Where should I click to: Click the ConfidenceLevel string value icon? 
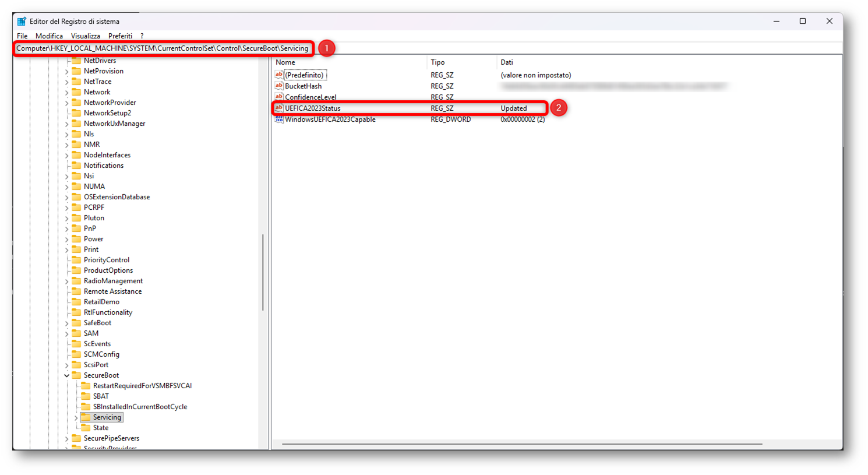(x=279, y=97)
